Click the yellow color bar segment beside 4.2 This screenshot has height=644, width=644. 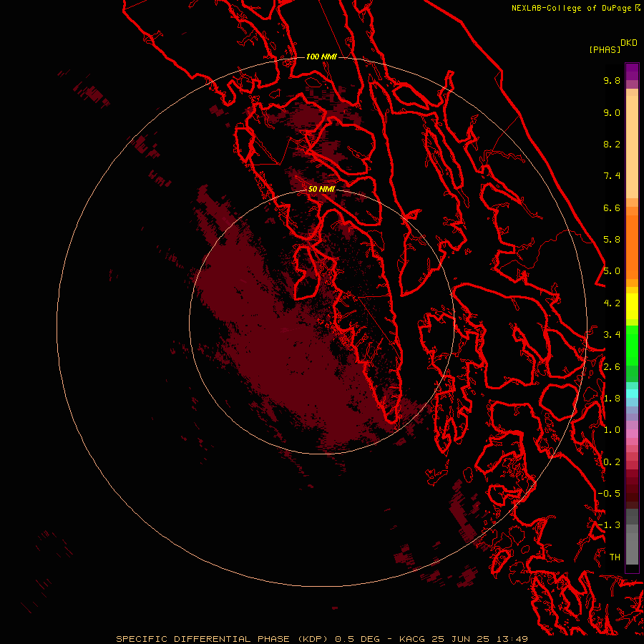(632, 306)
